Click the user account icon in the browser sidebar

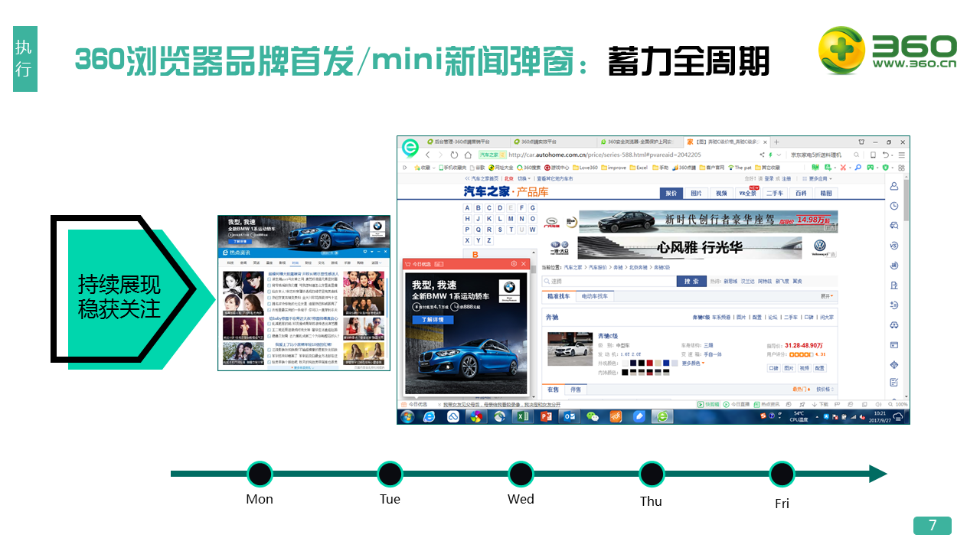[x=894, y=186]
